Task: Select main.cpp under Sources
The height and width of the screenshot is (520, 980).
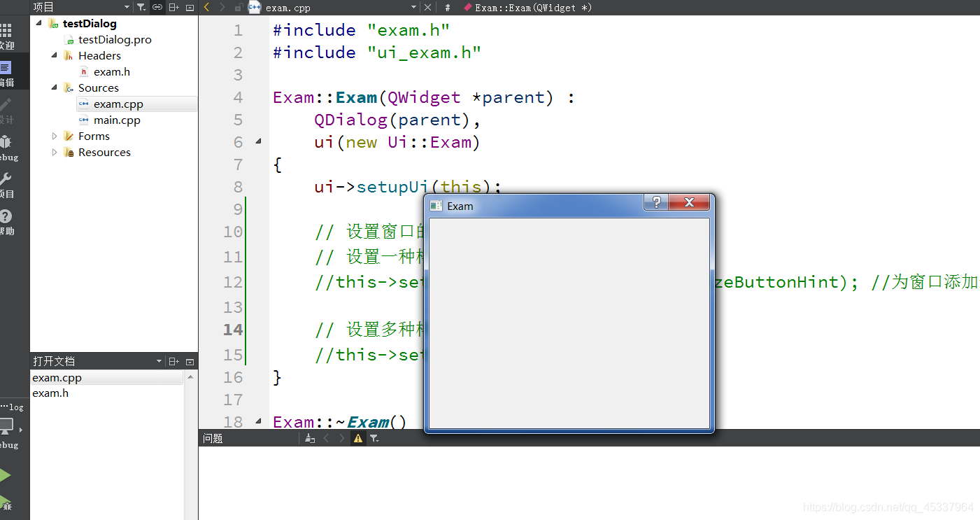Action: (117, 120)
